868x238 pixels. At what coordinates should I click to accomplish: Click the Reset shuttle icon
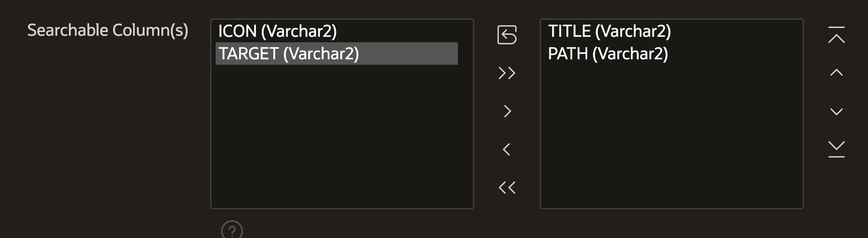pyautogui.click(x=507, y=35)
